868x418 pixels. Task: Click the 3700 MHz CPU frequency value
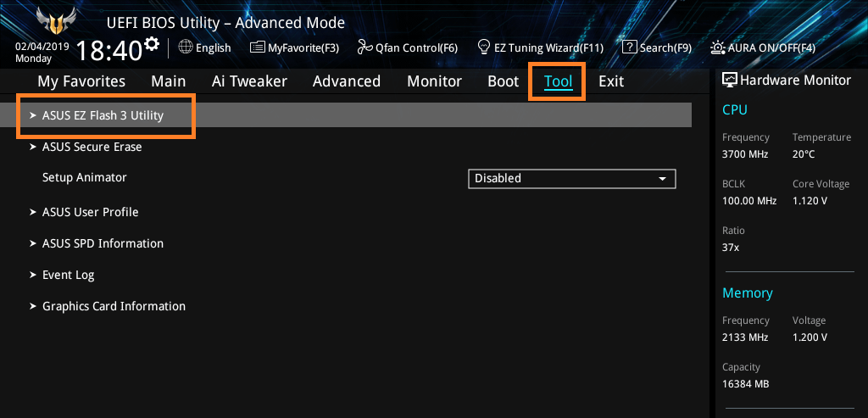tap(745, 154)
